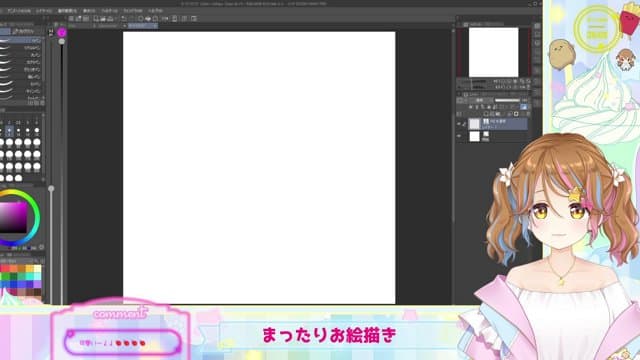Click the first icon of the command bar
640x360 pixels.
coord(71,19)
